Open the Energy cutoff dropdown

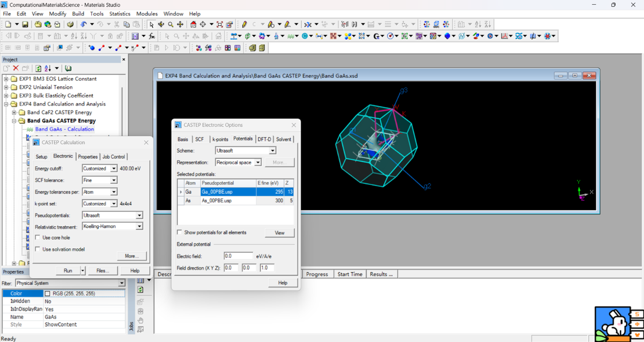coord(113,169)
